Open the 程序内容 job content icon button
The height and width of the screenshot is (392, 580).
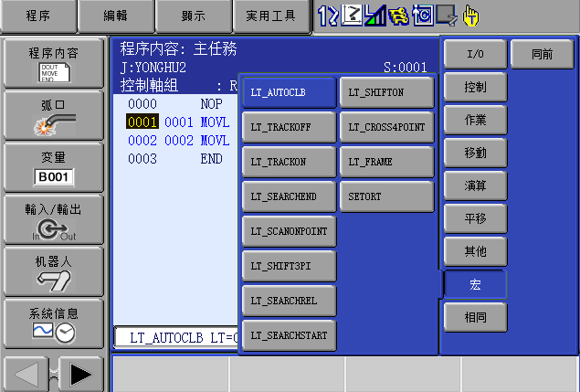(53, 63)
